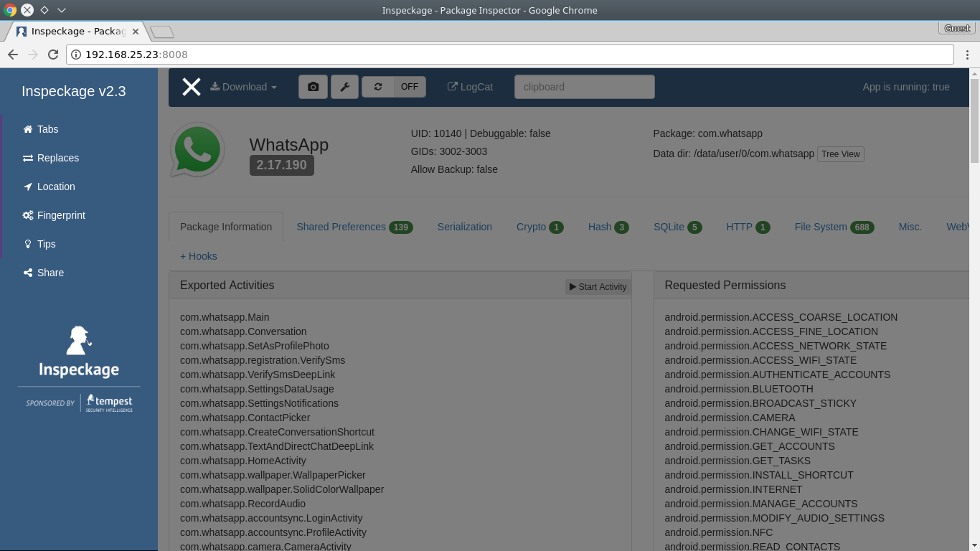Click the Inspeckage v2.3 title
The width and height of the screenshot is (980, 551).
[x=74, y=91]
